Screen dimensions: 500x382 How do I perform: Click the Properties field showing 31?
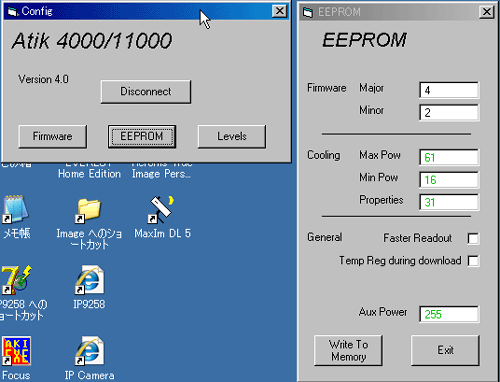coord(449,202)
